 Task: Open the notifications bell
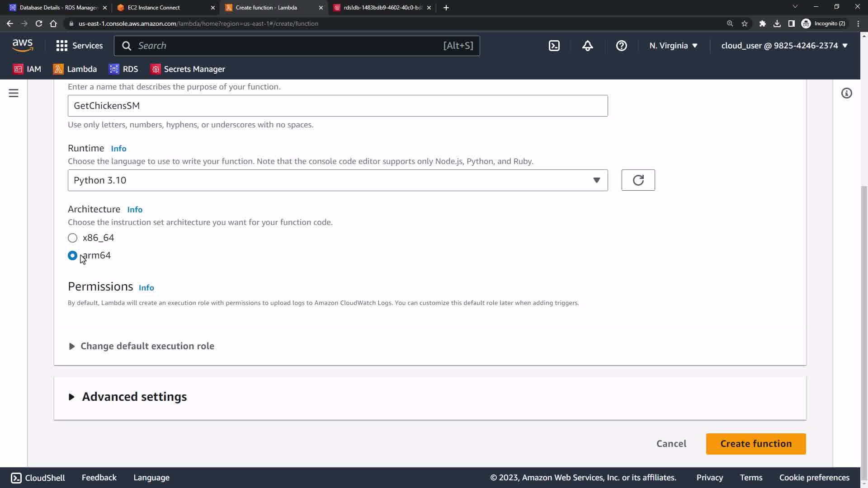click(587, 46)
